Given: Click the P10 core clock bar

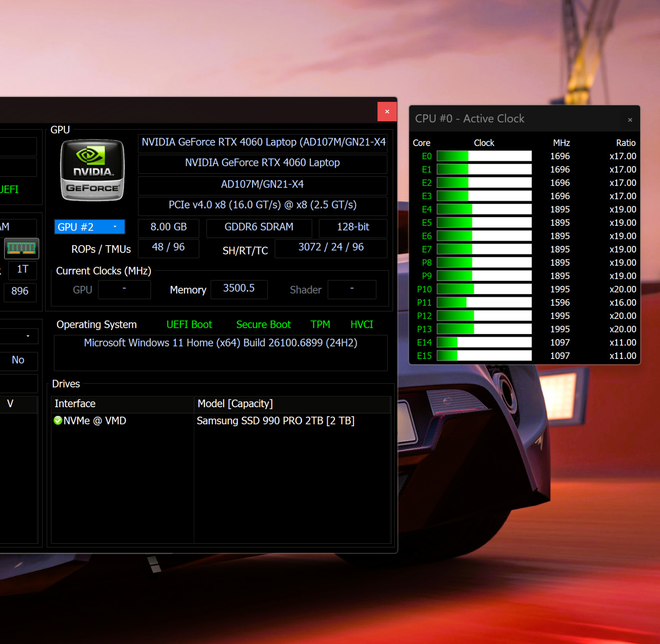Looking at the screenshot, I should pos(484,289).
